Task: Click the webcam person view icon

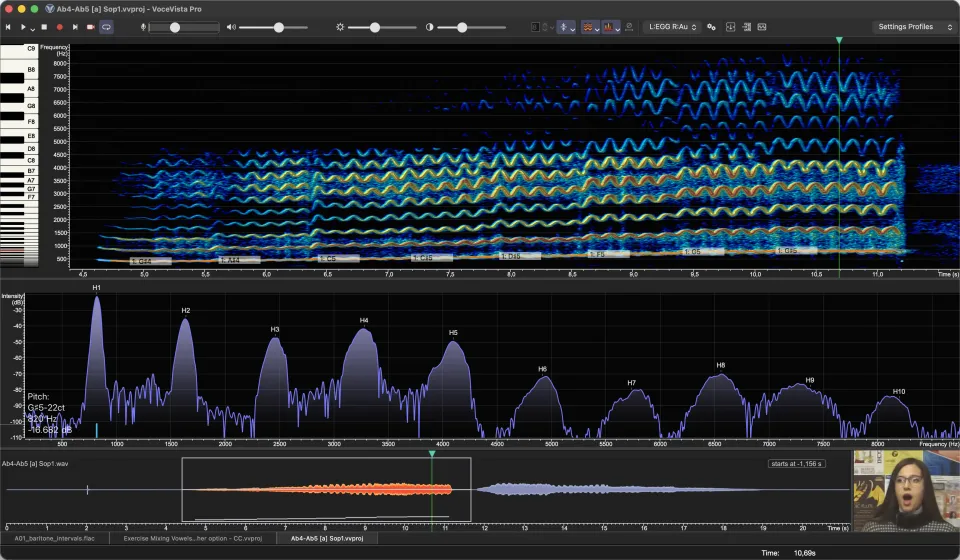Action: coord(629,26)
